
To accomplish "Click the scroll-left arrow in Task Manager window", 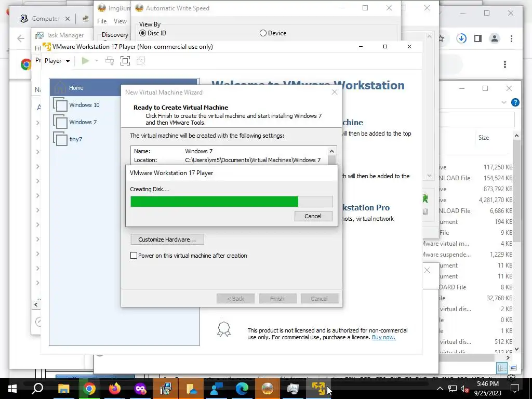I will pos(36,304).
